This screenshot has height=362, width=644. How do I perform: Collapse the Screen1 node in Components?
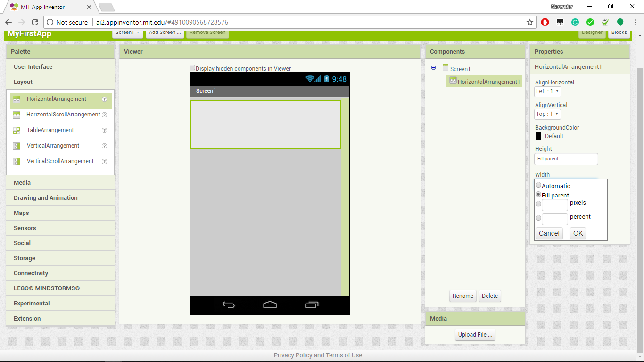[x=433, y=68]
